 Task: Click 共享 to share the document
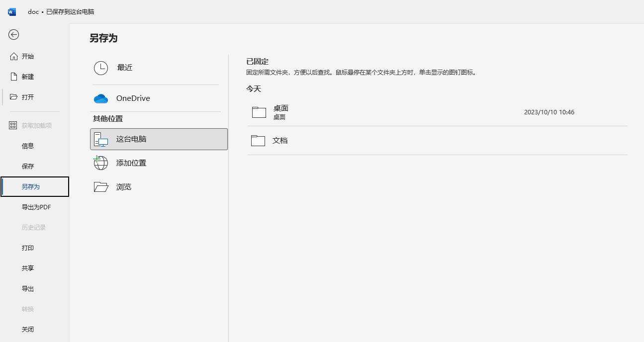27,268
